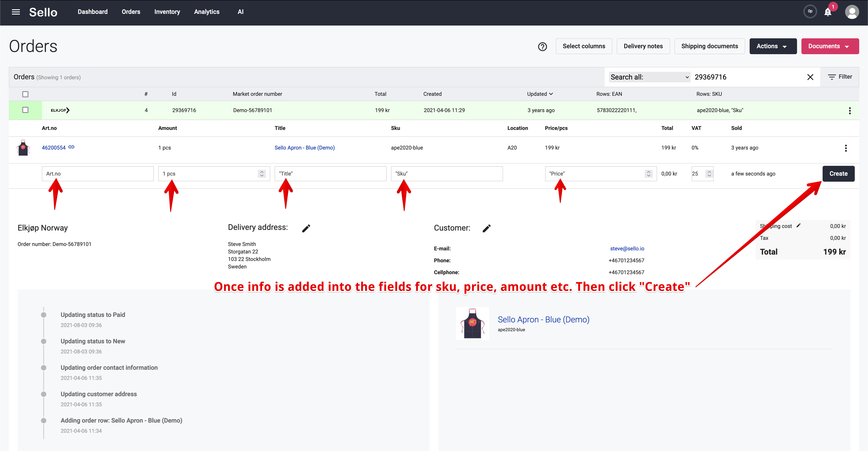
Task: Click the search field containing 29369716
Action: [x=748, y=77]
